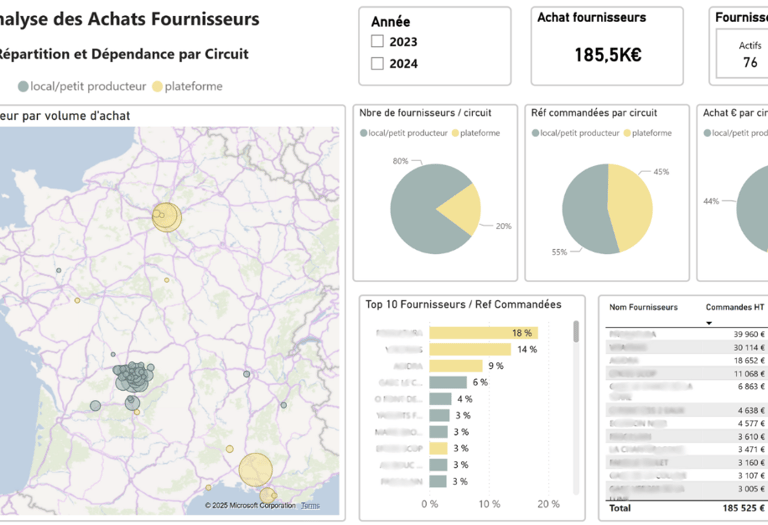Click the large yellow bubble in northern France

(167, 217)
